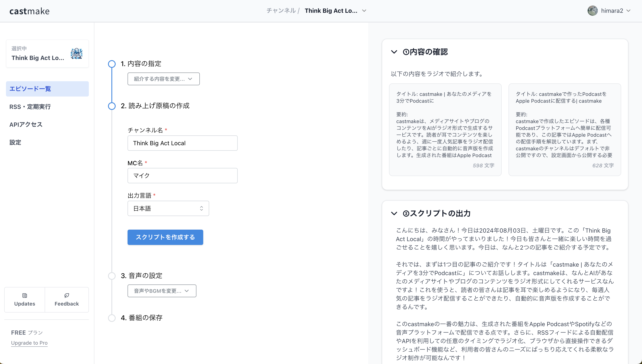Collapse the ②スクリプトの出力 section
The image size is (642, 364).
(394, 213)
